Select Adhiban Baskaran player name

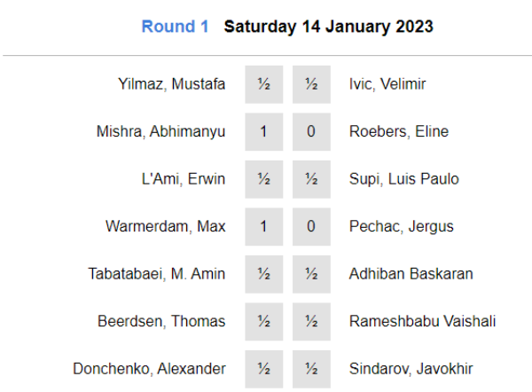point(411,274)
